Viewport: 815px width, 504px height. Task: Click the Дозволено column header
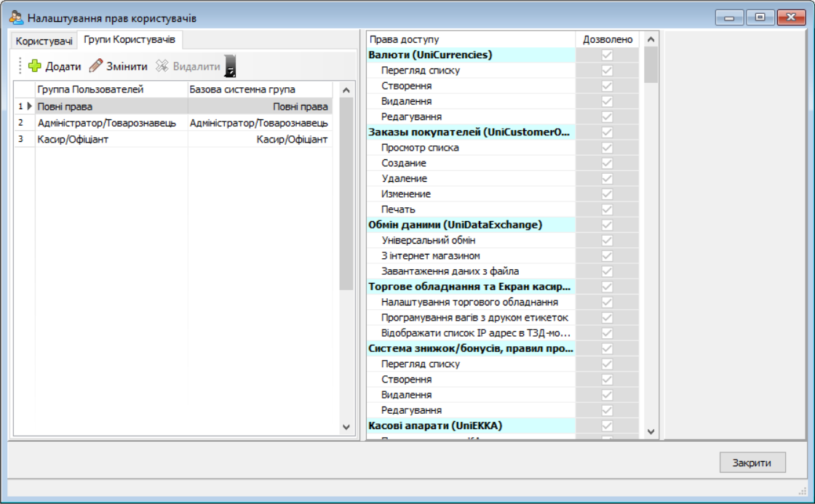pos(608,39)
